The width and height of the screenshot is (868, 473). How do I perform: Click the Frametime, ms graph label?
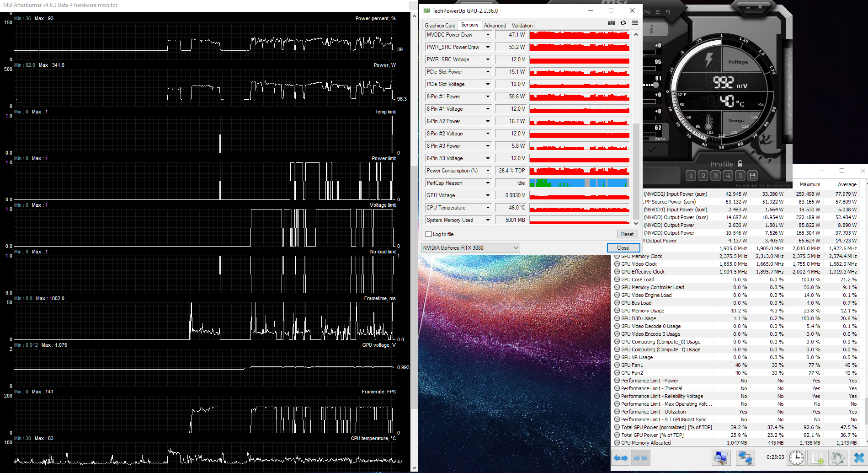point(380,298)
